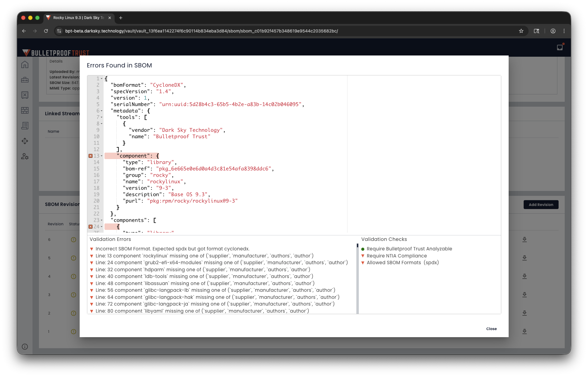Select the Line 13 rockylinux error
This screenshot has width=588, height=377.
[204, 256]
